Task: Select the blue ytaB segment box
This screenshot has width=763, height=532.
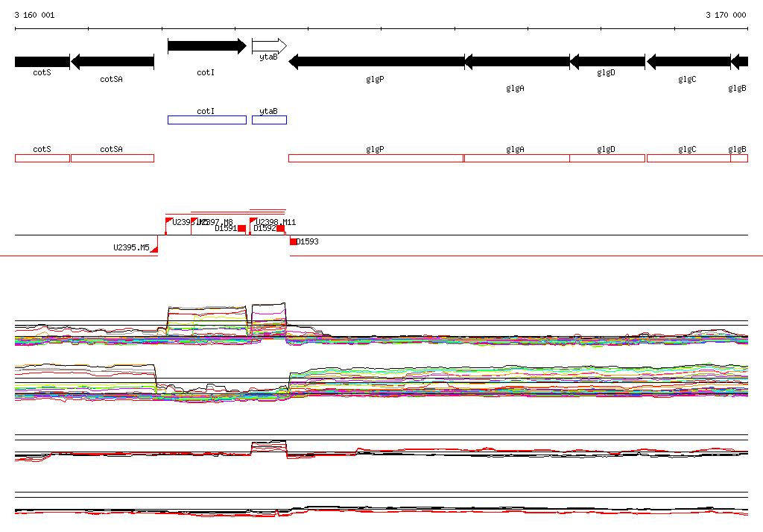Action: [x=269, y=120]
